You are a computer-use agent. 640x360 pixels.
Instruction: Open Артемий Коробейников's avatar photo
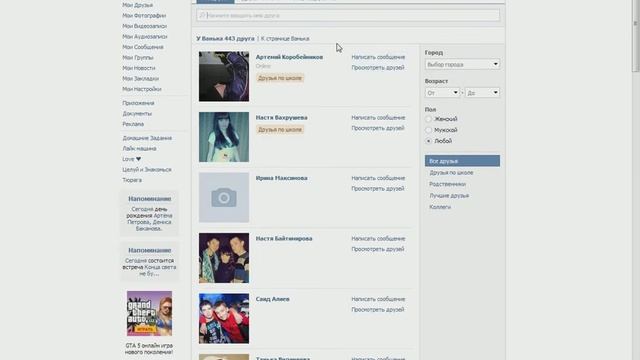tap(224, 76)
